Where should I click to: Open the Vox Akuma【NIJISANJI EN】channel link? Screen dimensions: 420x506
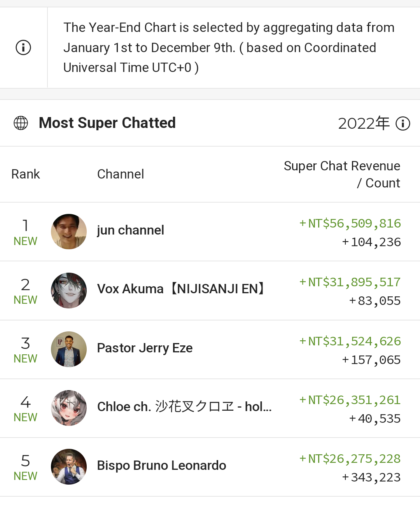(x=181, y=289)
